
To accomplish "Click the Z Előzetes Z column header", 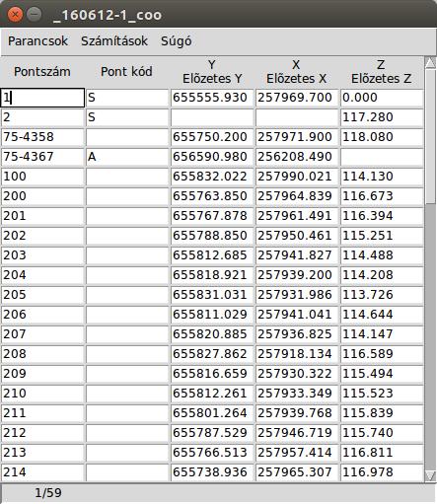I will tap(382, 72).
